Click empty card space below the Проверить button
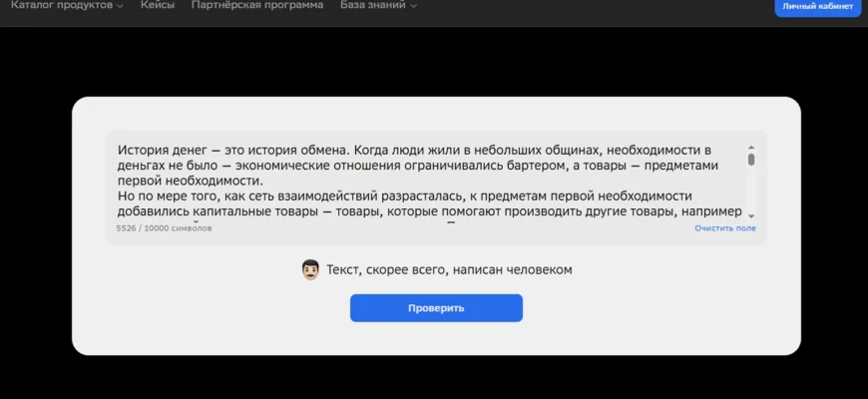 tap(436, 337)
